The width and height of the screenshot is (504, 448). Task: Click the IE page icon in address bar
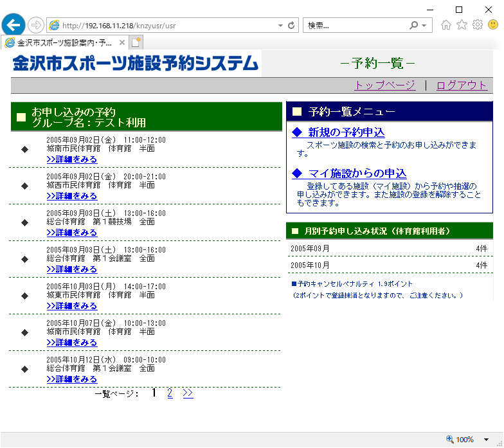click(54, 26)
